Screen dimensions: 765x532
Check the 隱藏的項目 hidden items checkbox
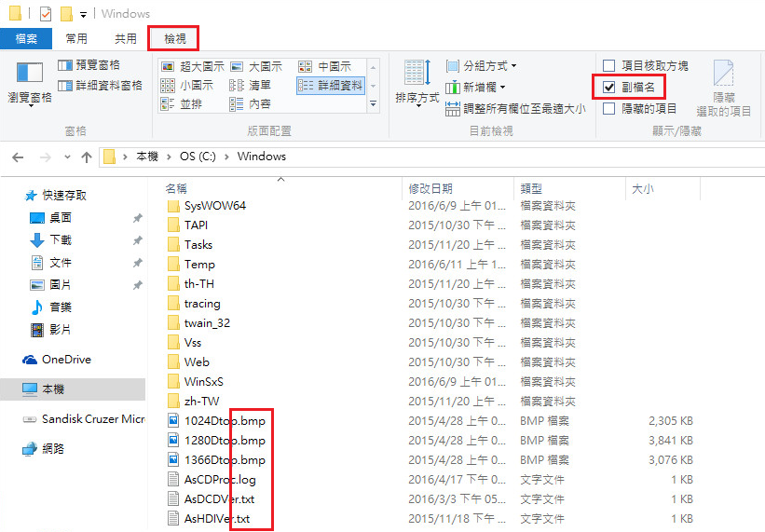tap(609, 108)
